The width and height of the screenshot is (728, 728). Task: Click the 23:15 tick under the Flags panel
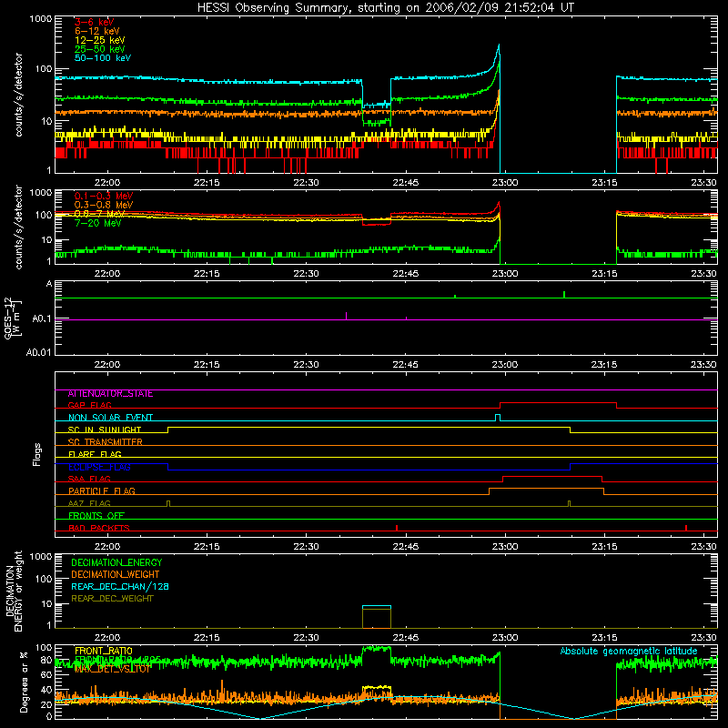[604, 547]
